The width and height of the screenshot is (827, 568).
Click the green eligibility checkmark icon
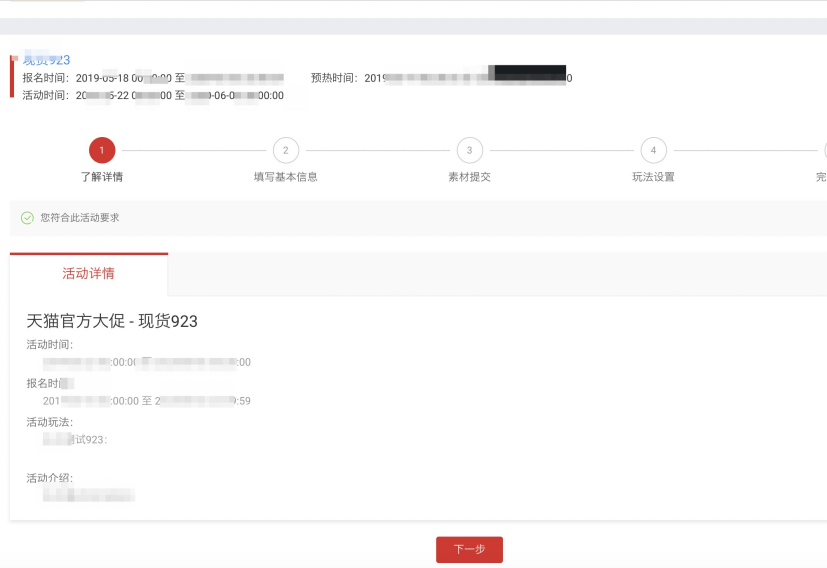coord(27,218)
